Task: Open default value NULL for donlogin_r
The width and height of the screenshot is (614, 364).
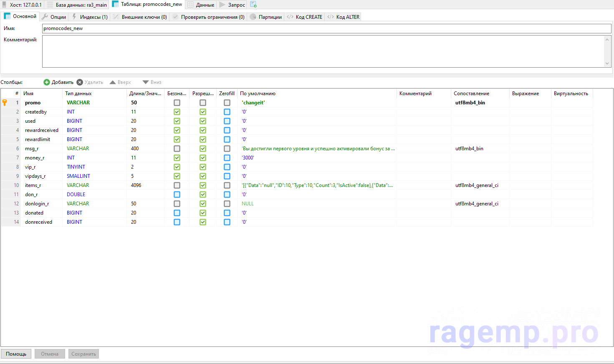Action: click(x=248, y=204)
